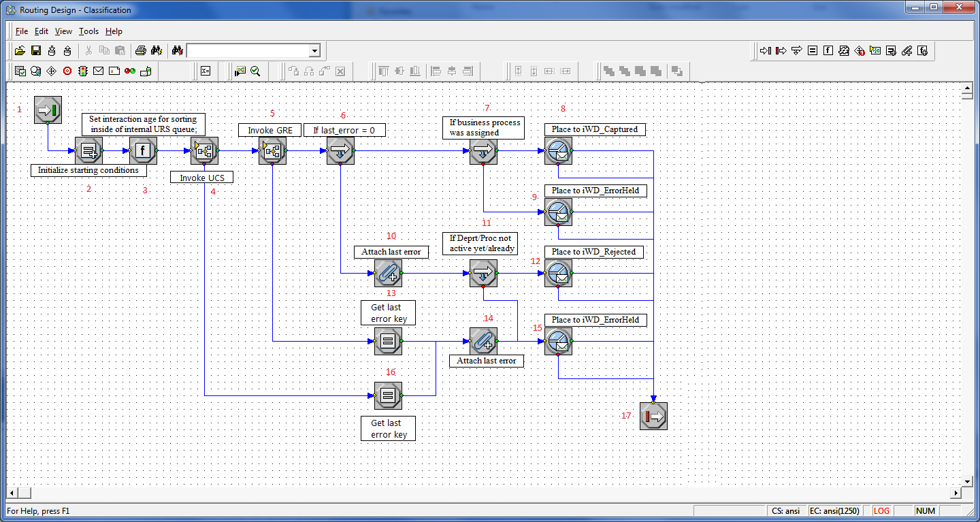
Task: Click the red target icon in the toolbar
Action: point(67,71)
